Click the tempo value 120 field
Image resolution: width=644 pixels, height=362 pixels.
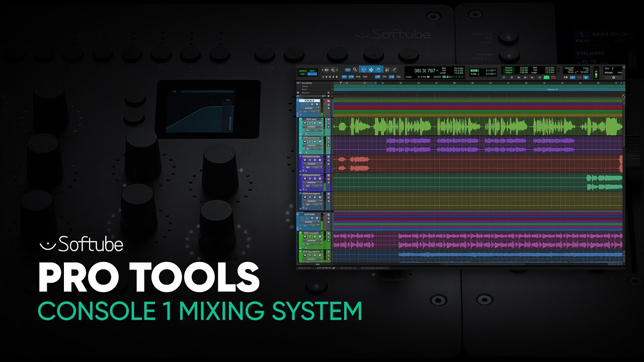[584, 72]
